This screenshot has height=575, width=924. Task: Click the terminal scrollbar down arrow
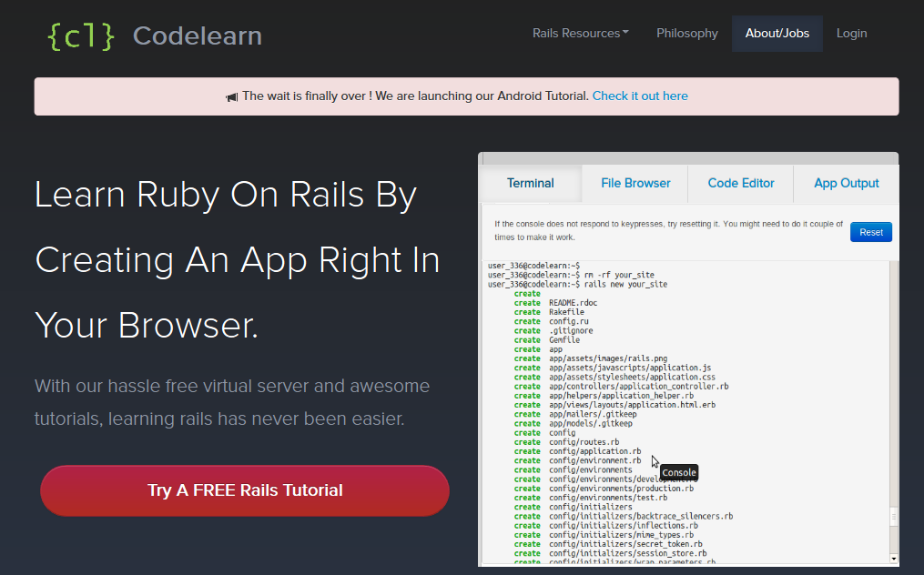pyautogui.click(x=894, y=559)
